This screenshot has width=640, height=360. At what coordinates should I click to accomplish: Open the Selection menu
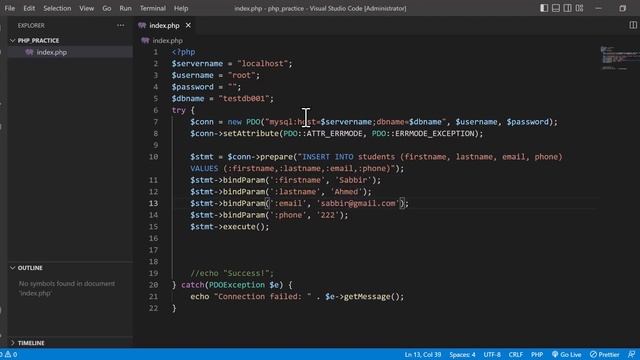click(57, 8)
